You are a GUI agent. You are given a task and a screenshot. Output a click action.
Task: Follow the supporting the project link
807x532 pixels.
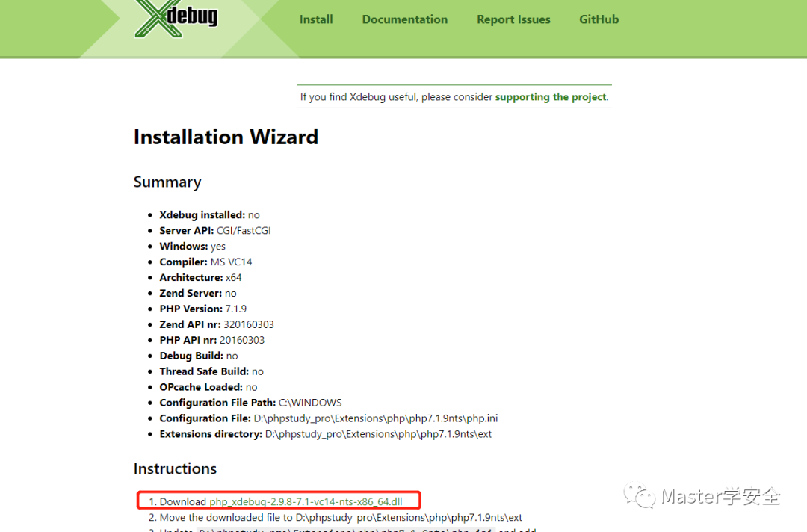(x=551, y=96)
